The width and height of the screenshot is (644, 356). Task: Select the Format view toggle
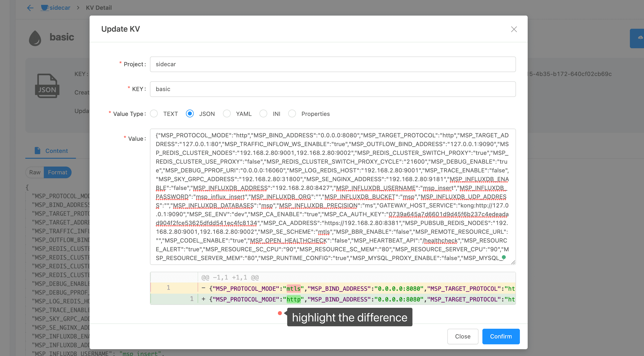57,172
